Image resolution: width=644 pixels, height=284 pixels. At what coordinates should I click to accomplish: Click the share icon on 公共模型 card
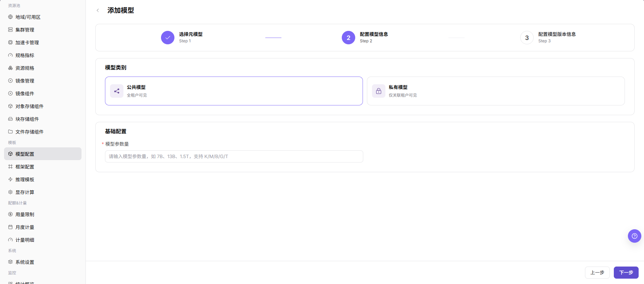(x=117, y=91)
